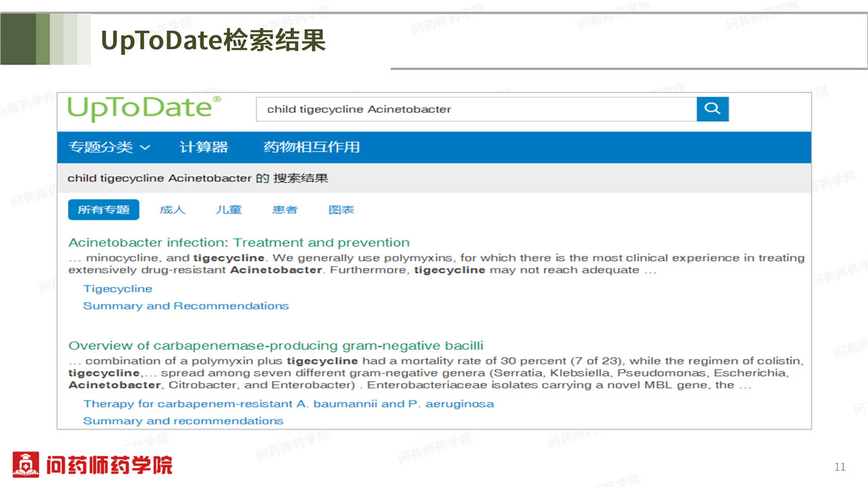Open the 'Tigecycline' section link
868x488 pixels.
[x=118, y=288]
